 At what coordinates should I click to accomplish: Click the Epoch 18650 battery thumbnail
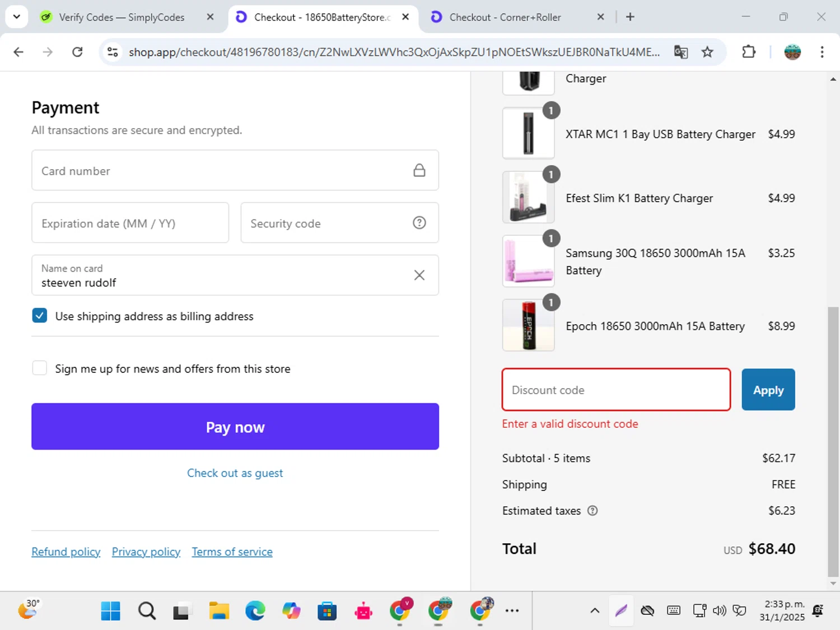click(529, 325)
